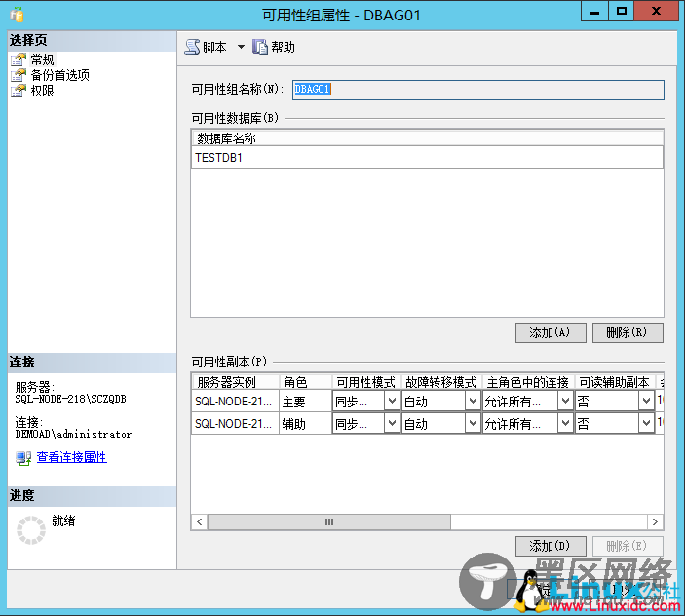This screenshot has height=616, width=685.
Task: Click the progress spinner icon beside 就绪
Action: point(30,530)
